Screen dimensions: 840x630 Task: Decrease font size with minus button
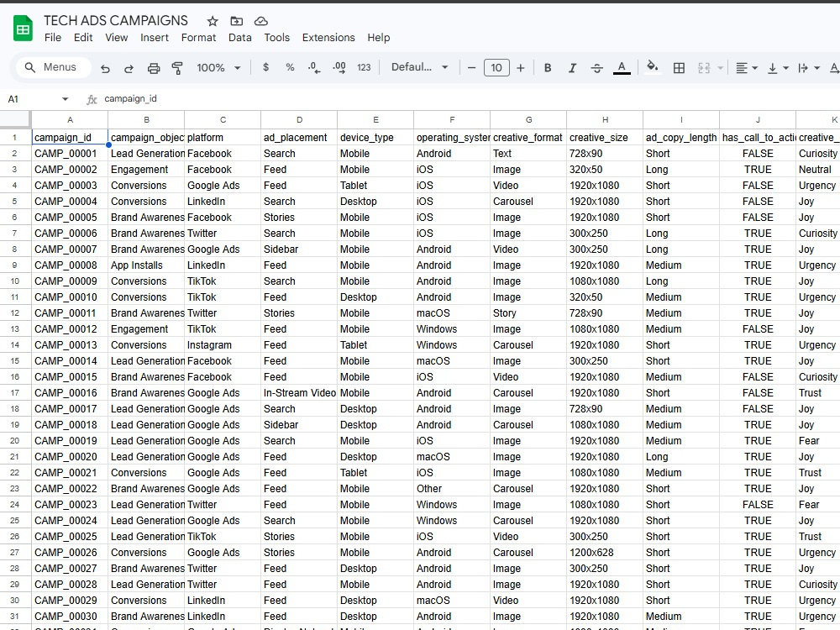pos(471,68)
